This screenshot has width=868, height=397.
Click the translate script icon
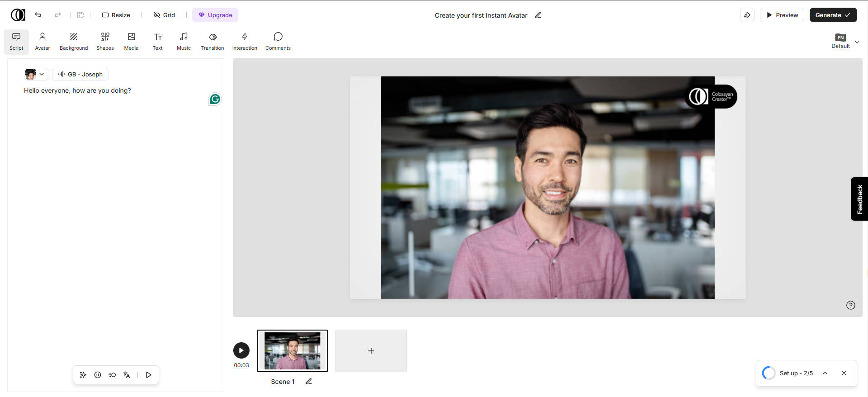pyautogui.click(x=127, y=375)
